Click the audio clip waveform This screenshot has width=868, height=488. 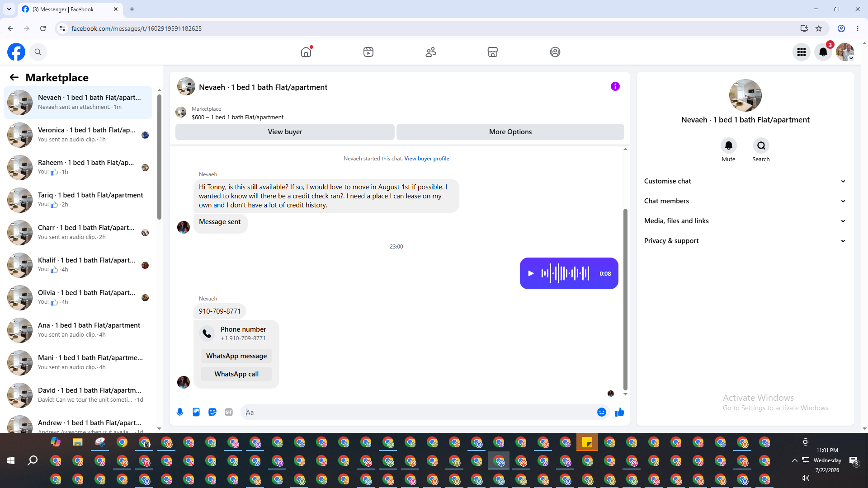pos(565,273)
